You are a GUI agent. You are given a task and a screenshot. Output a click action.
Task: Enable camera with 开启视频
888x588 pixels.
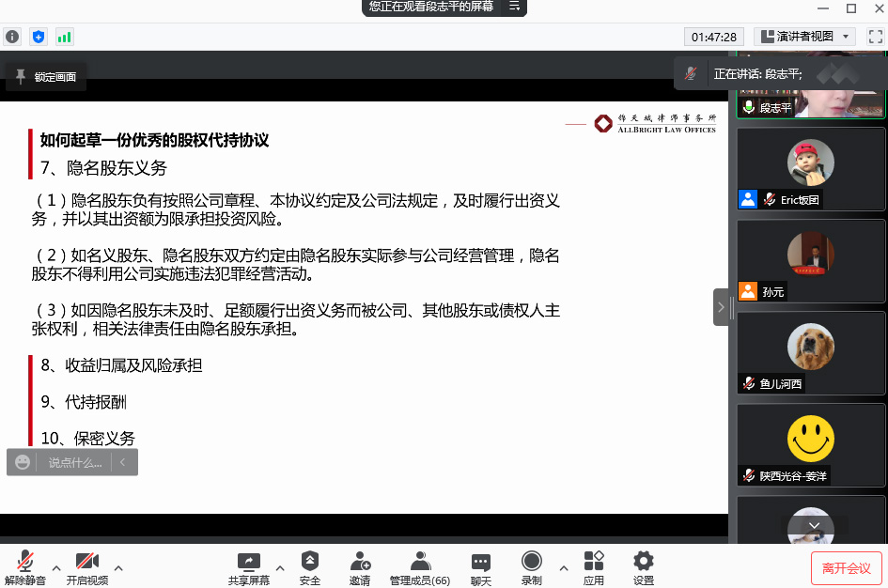(88, 565)
